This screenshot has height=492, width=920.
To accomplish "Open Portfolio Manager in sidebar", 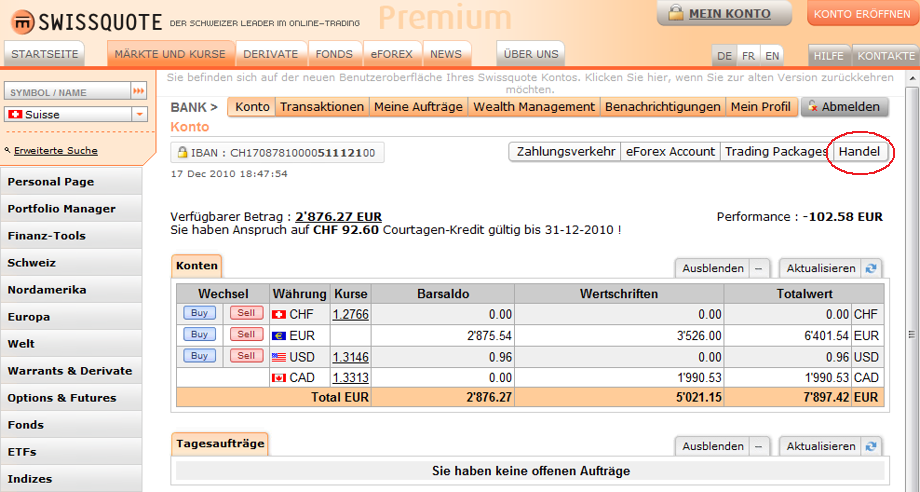I will pyautogui.click(x=71, y=209).
